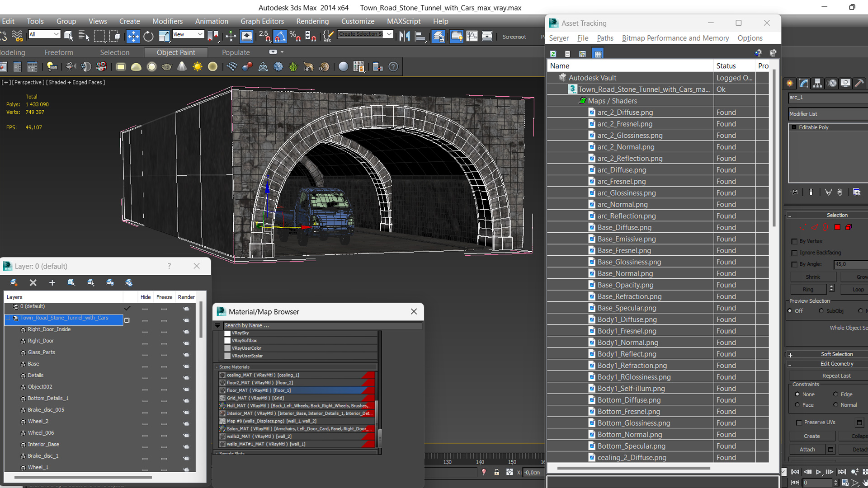Open the Utilities hammer panel tab
Viewport: 868px width, 488px height.
[x=859, y=84]
